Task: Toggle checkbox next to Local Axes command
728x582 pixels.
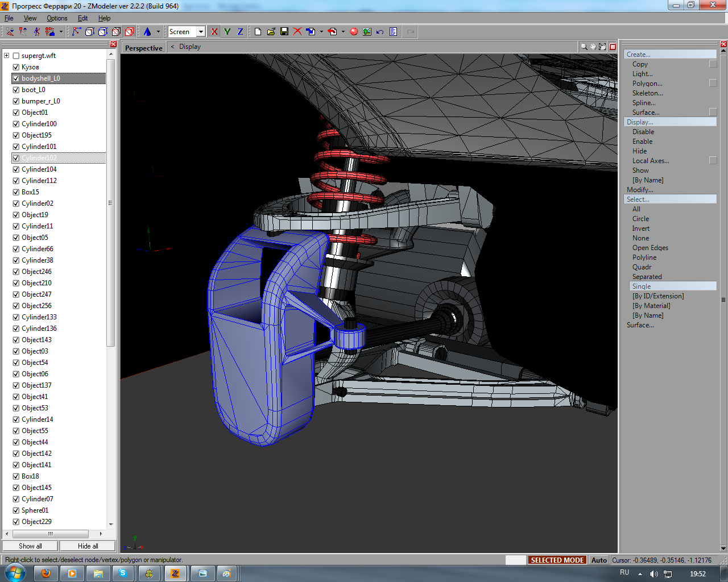Action: tap(713, 161)
